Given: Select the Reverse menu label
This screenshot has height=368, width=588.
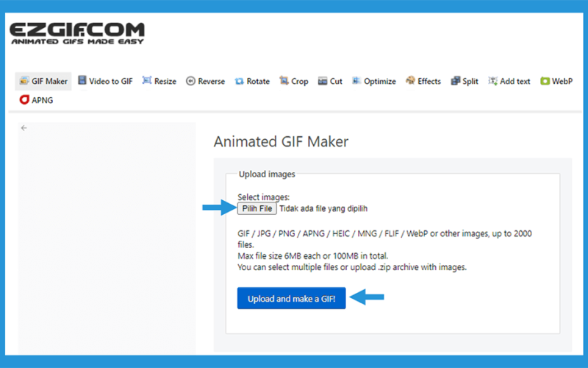Looking at the screenshot, I should tap(212, 81).
